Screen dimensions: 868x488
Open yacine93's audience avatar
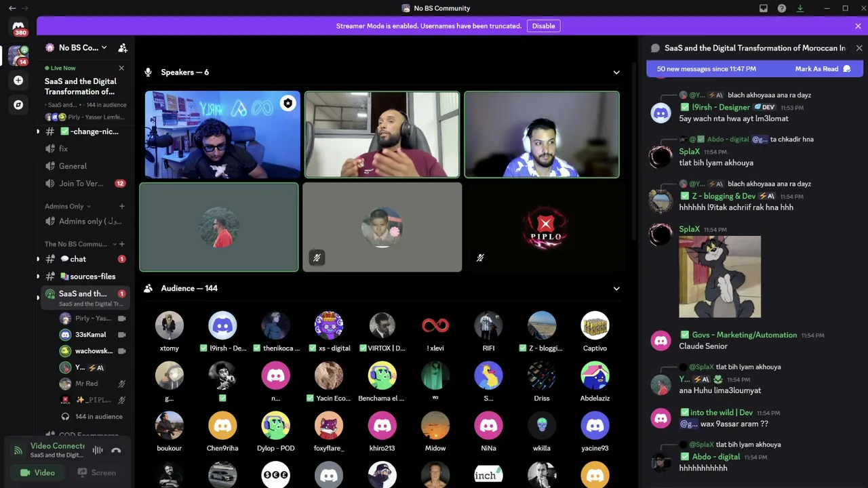pos(595,426)
